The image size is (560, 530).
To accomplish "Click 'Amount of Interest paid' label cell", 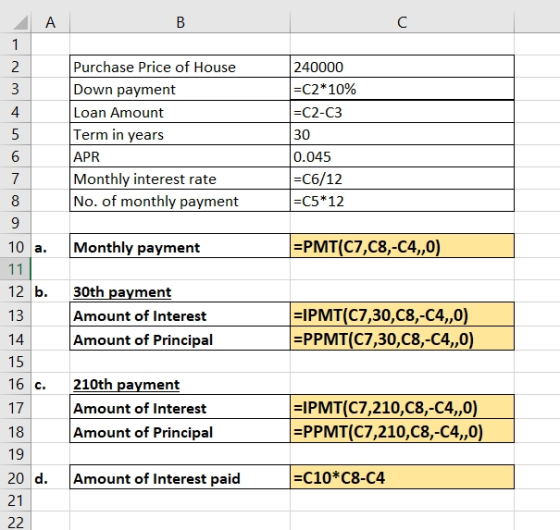I will click(x=180, y=477).
